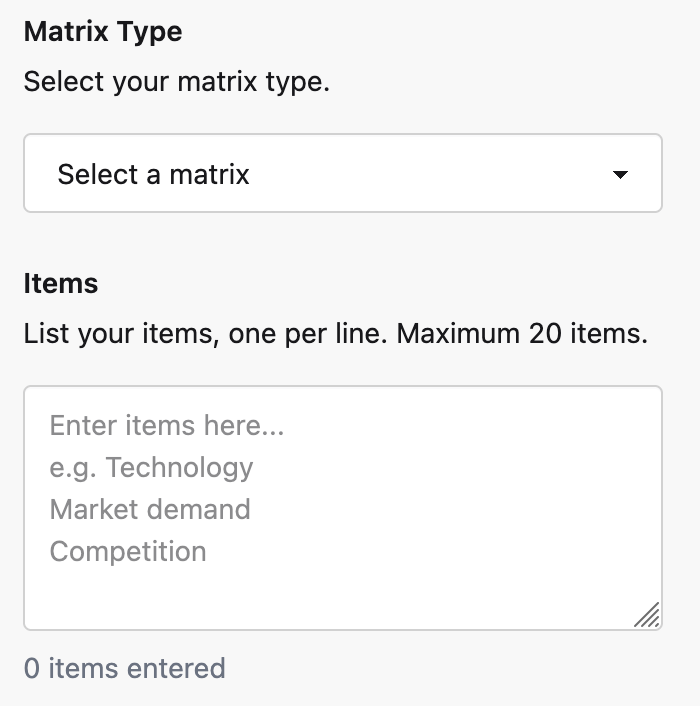Image resolution: width=700 pixels, height=706 pixels.
Task: Click the 'e.g. Technology' placeholder line
Action: coord(151,468)
